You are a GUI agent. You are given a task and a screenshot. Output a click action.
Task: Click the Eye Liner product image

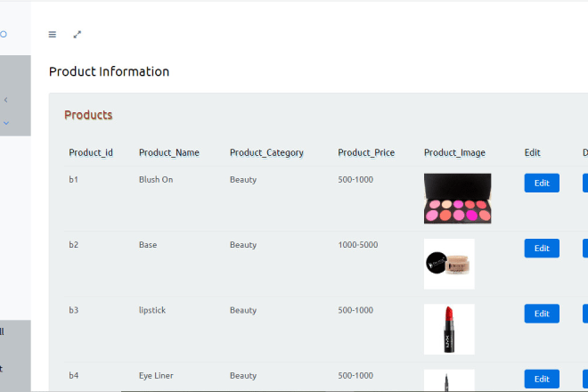[x=449, y=380]
